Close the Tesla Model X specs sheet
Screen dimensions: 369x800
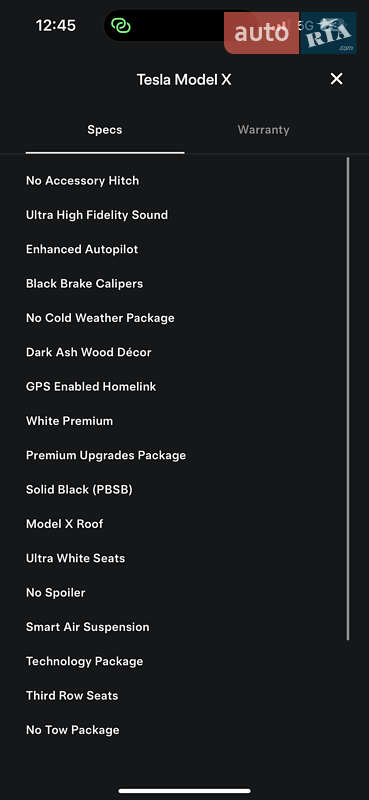[336, 79]
